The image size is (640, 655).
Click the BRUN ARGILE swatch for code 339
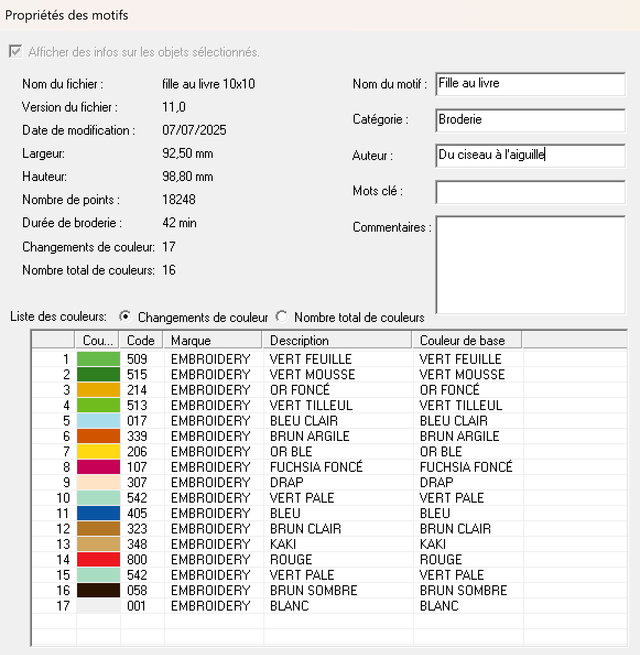(99, 437)
